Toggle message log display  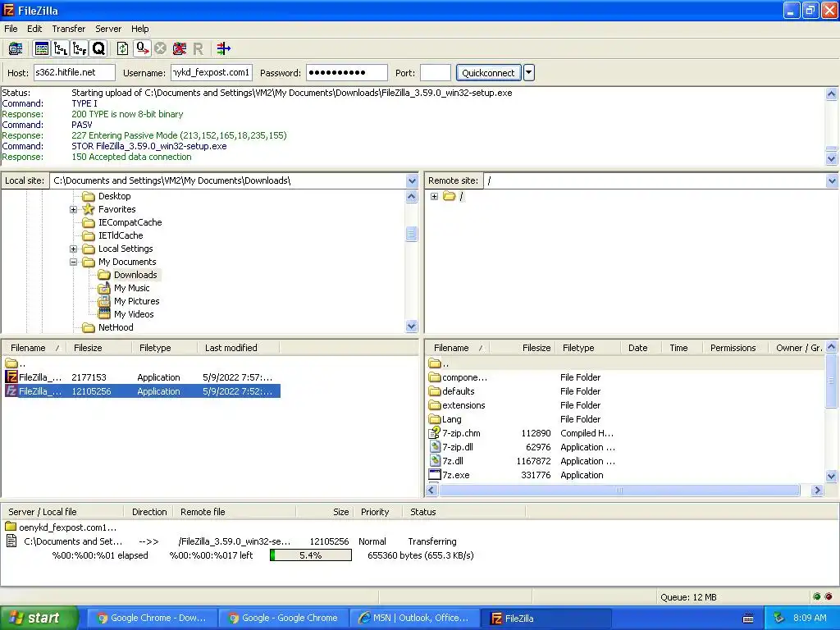tap(41, 48)
